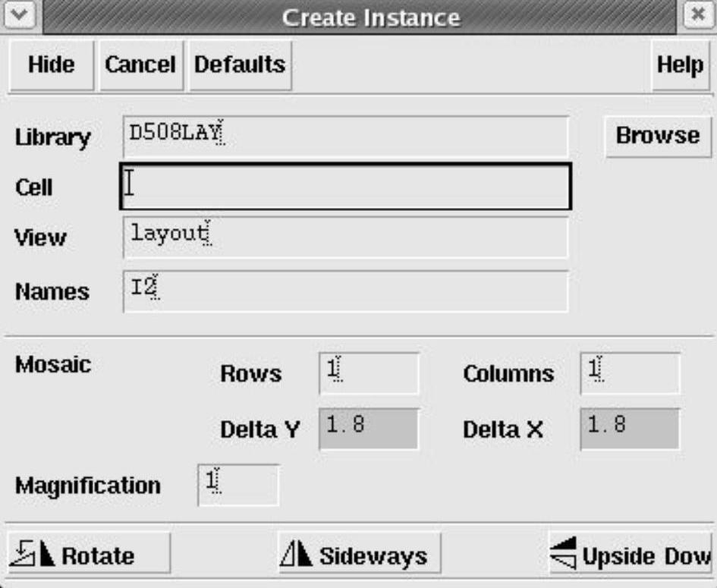Open the window menu in title bar
Screen dimensions: 717x588
21,16
